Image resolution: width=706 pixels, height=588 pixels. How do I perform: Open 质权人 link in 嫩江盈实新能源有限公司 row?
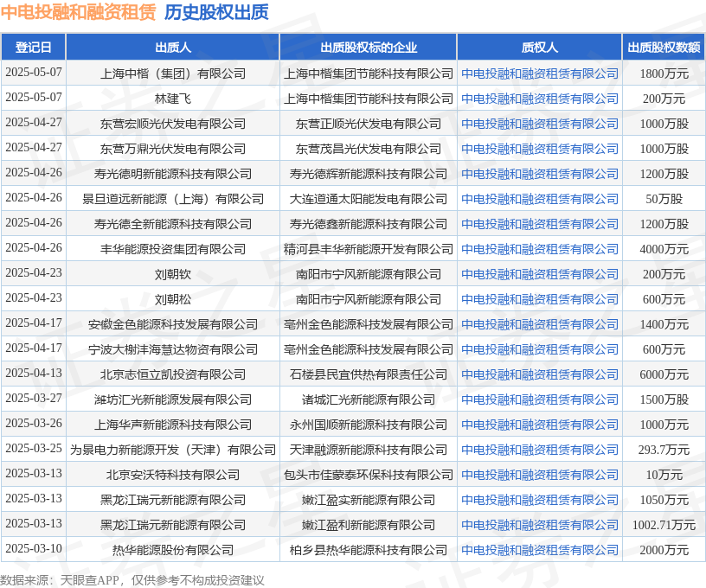[539, 500]
